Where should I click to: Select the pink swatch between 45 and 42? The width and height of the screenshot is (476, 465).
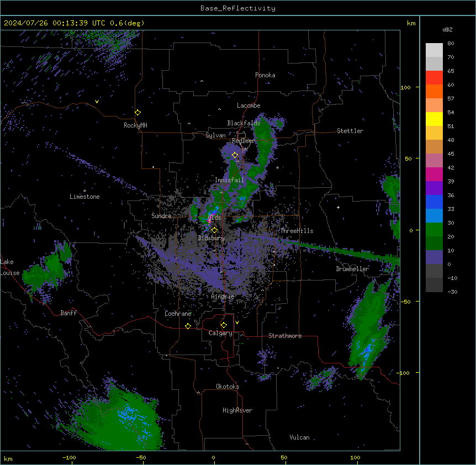point(434,161)
